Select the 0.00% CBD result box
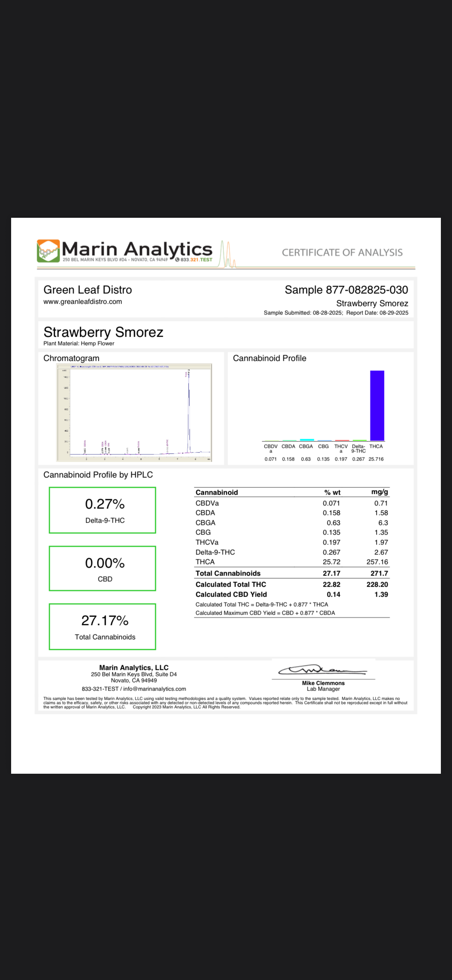Image resolution: width=452 pixels, height=980 pixels. coord(102,569)
